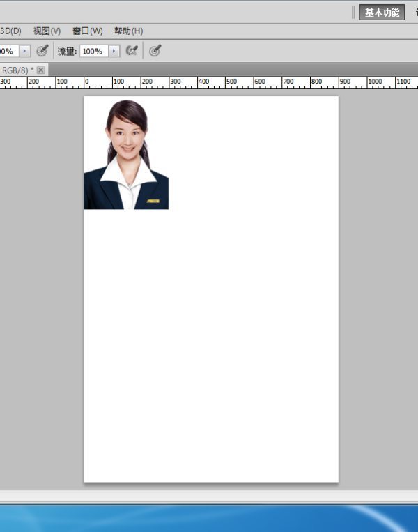
Task: Close the RGB/8 document tab
Action: [41, 70]
